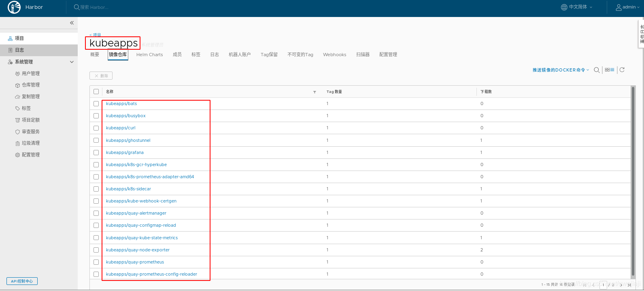This screenshot has height=291, width=644.
Task: Switch to the 成员 tab
Action: pyautogui.click(x=177, y=55)
